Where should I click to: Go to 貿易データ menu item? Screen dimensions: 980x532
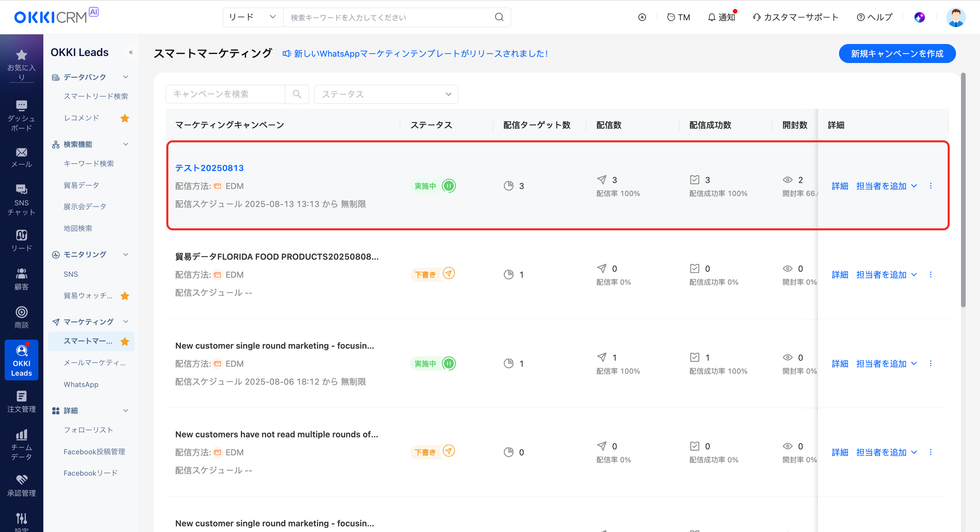pyautogui.click(x=81, y=185)
